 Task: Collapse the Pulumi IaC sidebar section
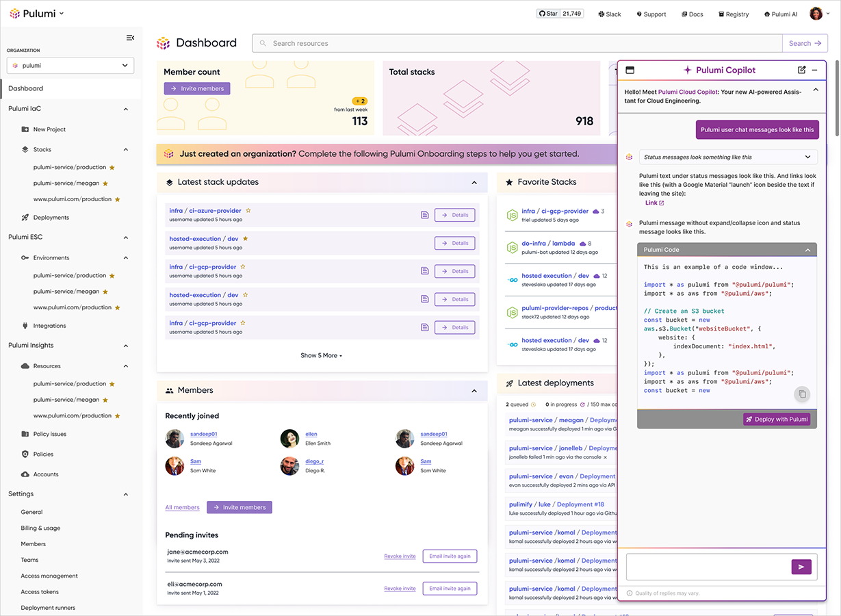click(x=126, y=109)
